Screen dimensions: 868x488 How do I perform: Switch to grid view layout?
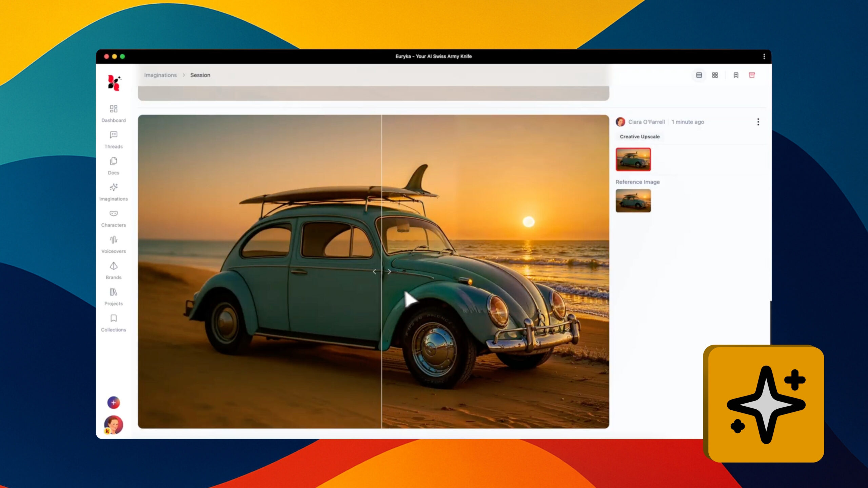tap(715, 75)
